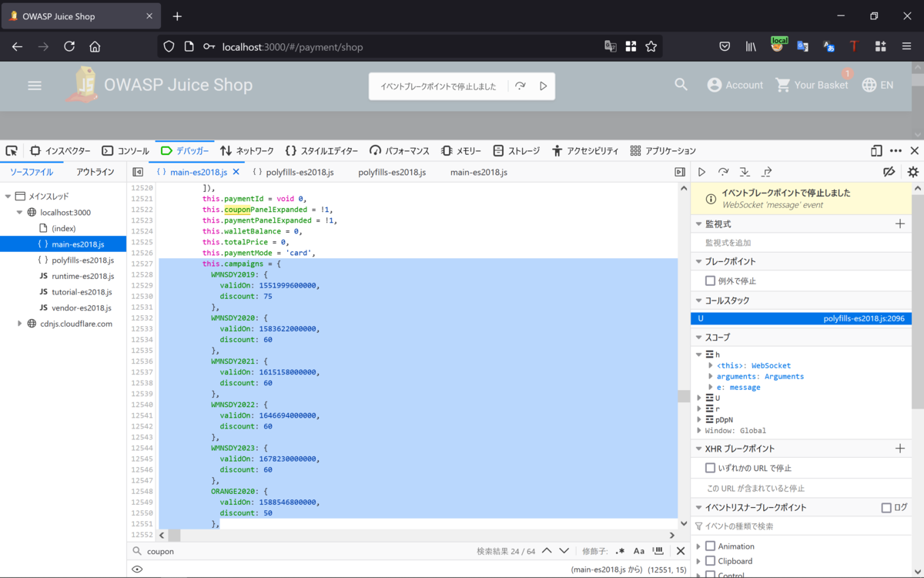Collapse the ブレークポイント section

click(x=698, y=261)
